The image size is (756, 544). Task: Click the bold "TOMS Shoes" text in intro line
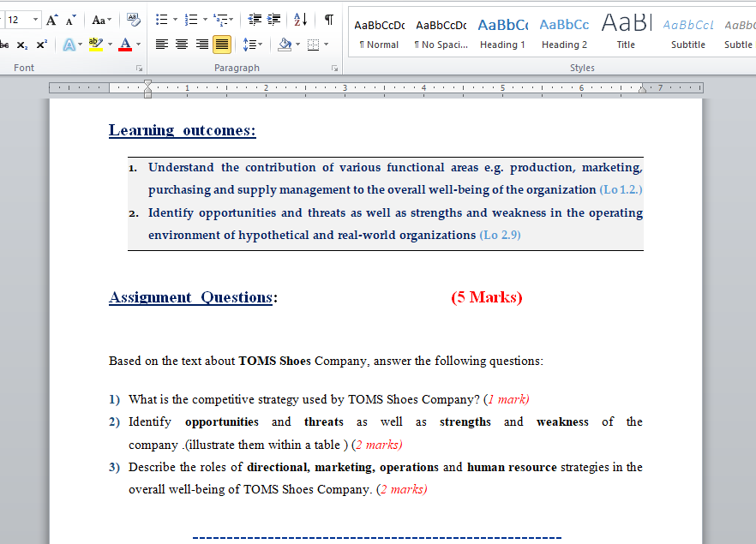[x=275, y=361]
